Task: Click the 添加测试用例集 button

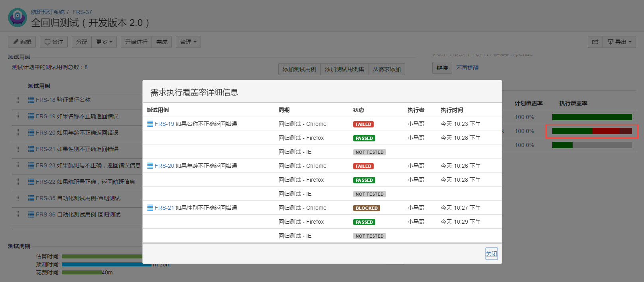Action: (x=344, y=69)
